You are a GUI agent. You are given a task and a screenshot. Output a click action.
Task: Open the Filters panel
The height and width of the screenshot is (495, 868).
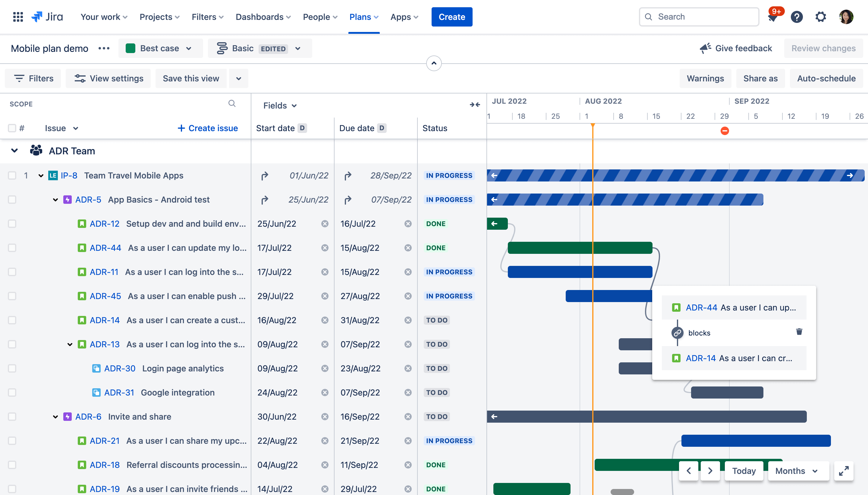pos(33,78)
